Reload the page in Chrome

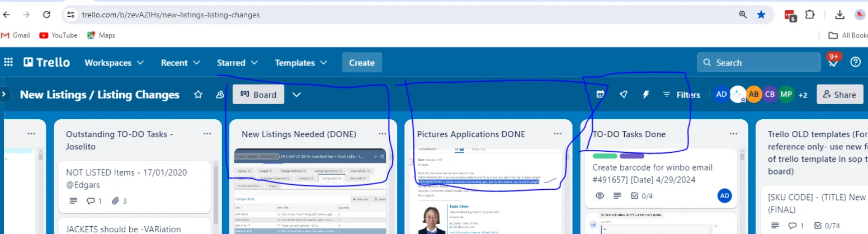(x=46, y=15)
